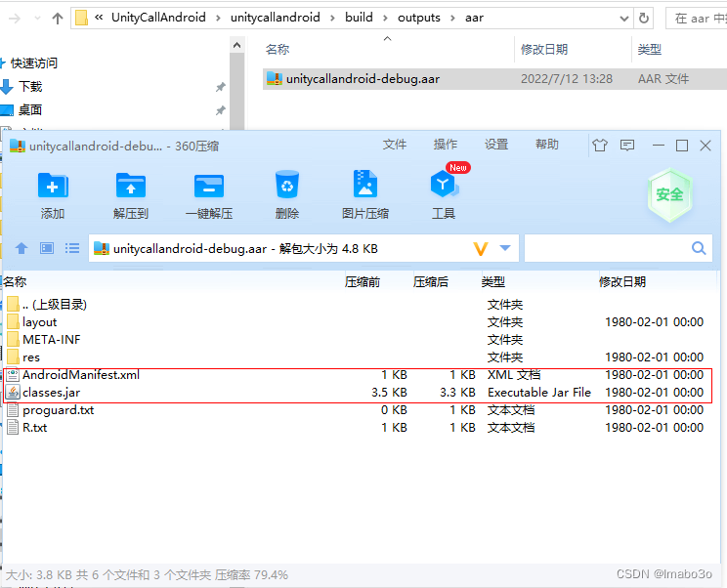
Task: Go up one level with the blue arrow in 360压缩
Action: pos(21,248)
